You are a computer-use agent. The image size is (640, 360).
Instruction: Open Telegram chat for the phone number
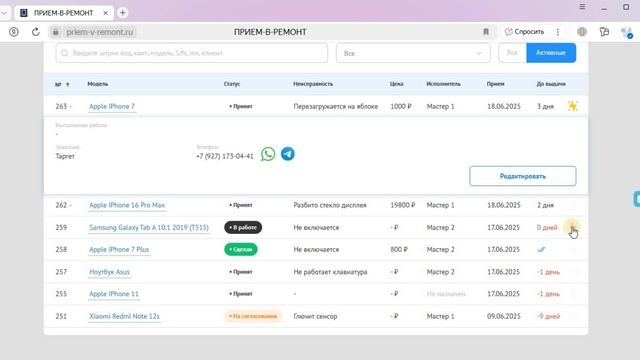point(288,154)
